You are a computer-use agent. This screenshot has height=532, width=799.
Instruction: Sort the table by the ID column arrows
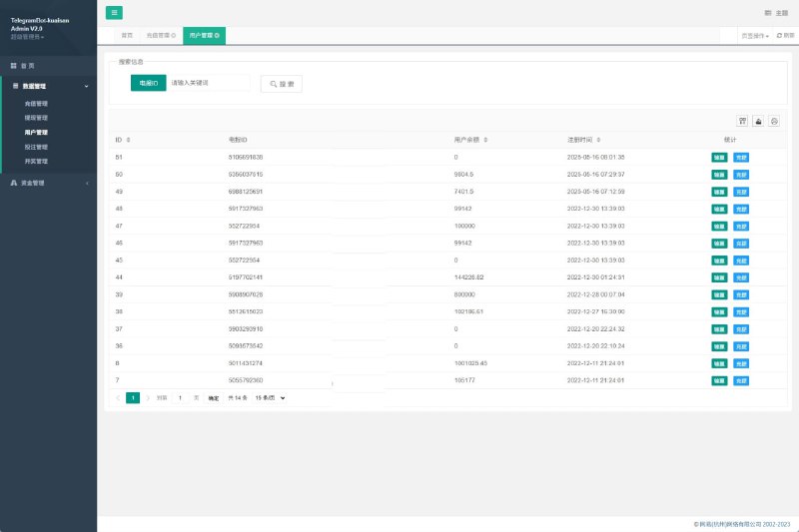coord(129,140)
